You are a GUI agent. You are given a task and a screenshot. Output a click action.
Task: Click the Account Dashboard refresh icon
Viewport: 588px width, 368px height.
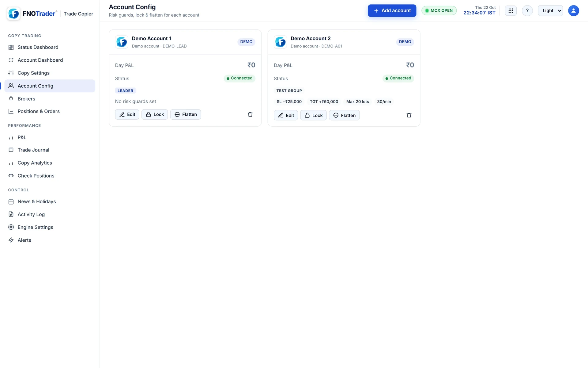tap(11, 60)
